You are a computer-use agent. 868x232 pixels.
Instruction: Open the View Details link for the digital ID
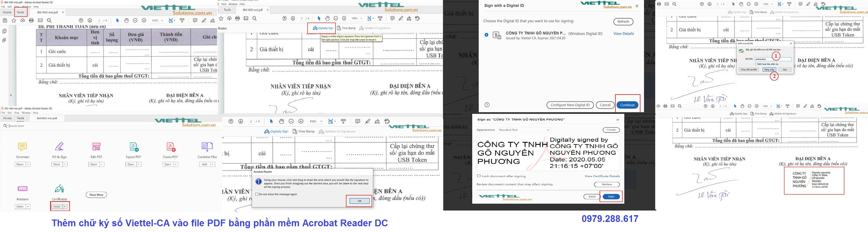coord(623,34)
